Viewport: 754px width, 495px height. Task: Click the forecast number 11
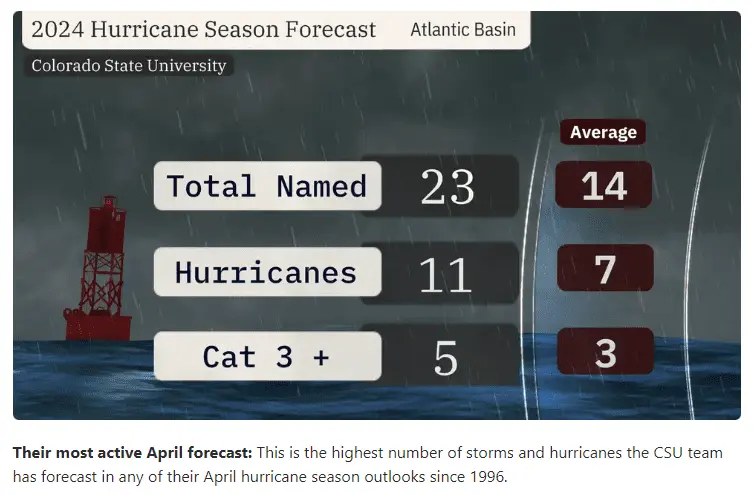[445, 273]
